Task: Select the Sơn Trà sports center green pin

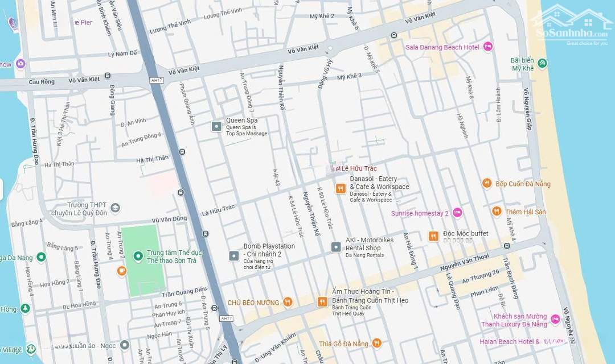Action: [x=138, y=257]
